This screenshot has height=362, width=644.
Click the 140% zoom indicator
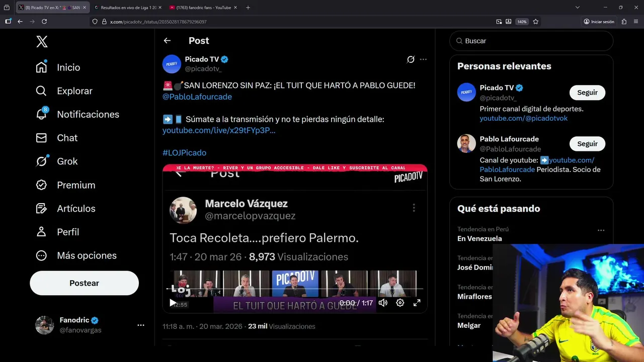522,22
